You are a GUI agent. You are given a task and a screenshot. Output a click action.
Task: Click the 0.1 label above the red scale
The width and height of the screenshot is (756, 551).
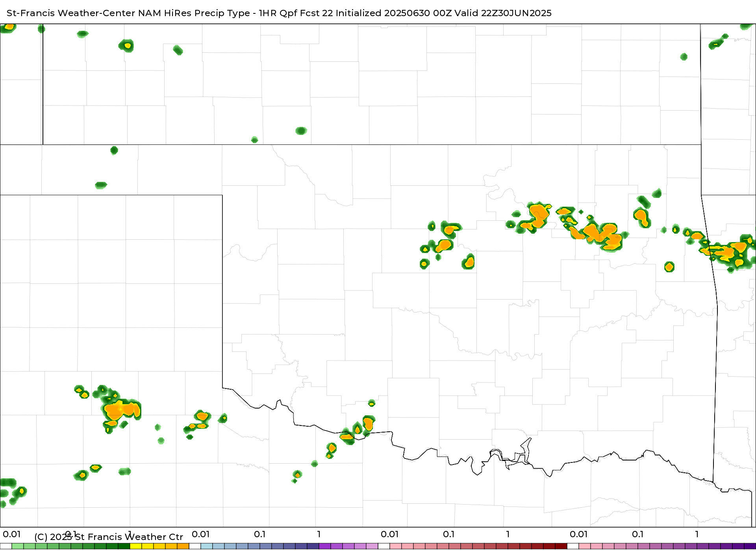(x=449, y=534)
